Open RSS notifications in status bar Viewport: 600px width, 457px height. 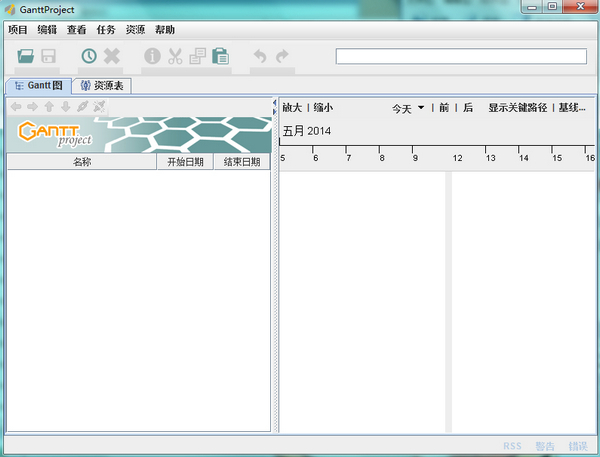tap(512, 446)
